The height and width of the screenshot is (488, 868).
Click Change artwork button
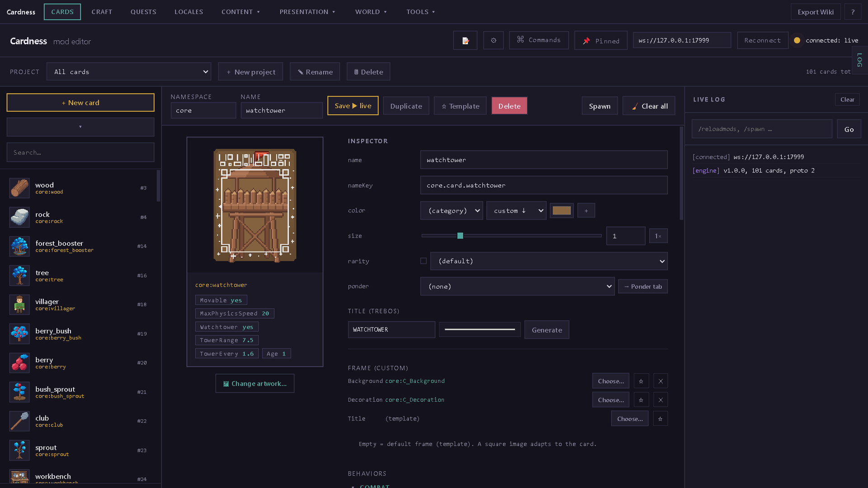point(255,384)
